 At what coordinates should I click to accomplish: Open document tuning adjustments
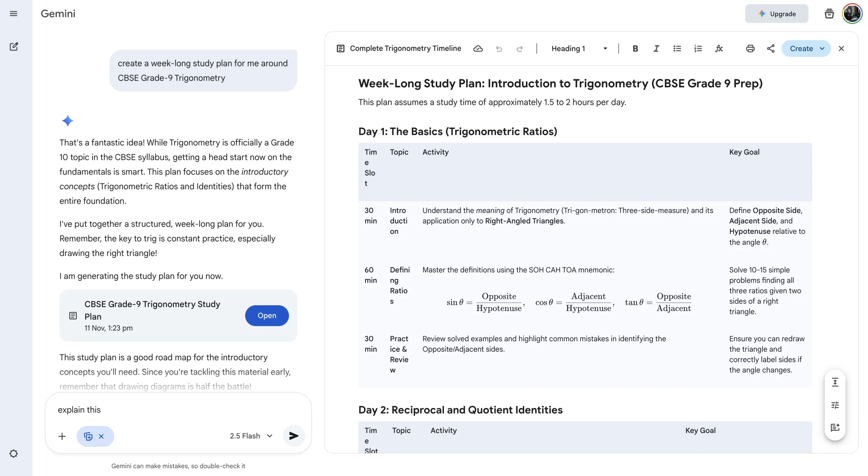(x=835, y=405)
